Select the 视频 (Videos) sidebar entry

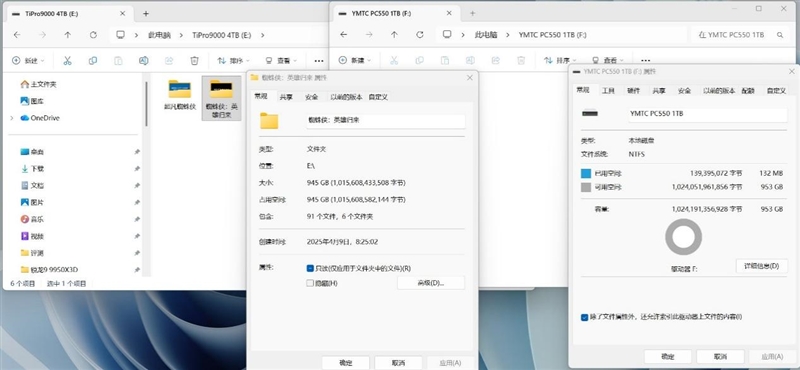32,236
